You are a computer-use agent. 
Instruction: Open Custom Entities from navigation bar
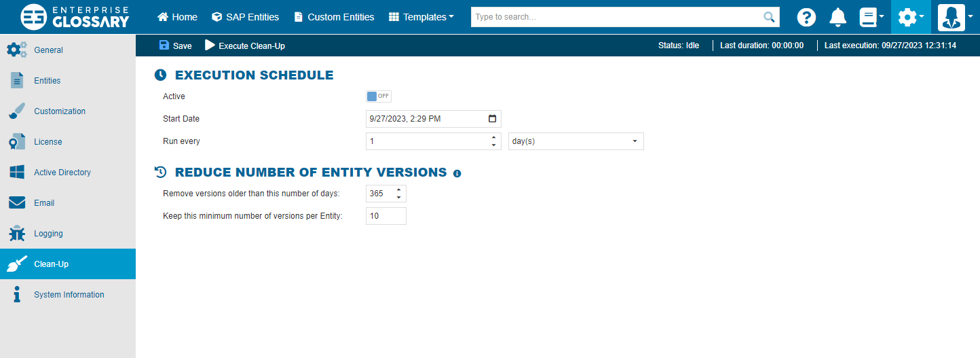coord(334,17)
